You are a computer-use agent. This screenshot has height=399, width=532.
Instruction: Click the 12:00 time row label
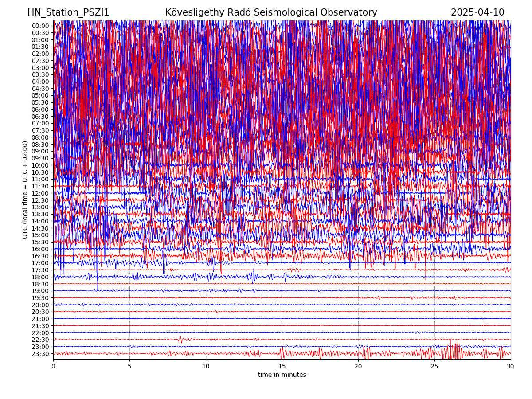click(40, 193)
